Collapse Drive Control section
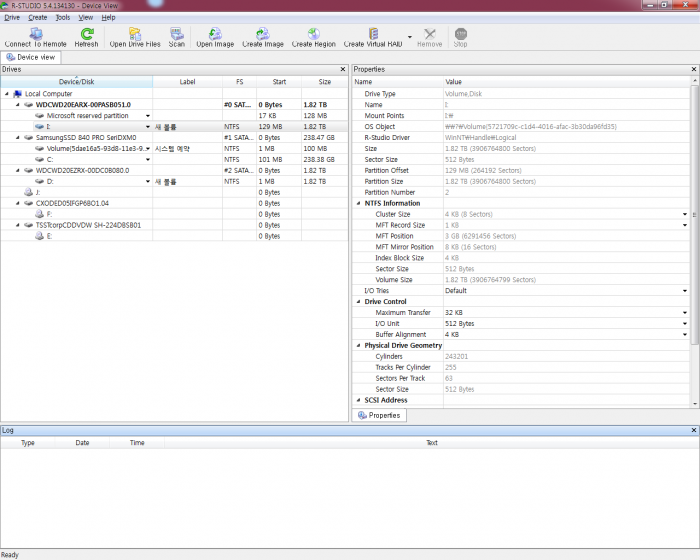Screen dimensions: 700x560 358,301
